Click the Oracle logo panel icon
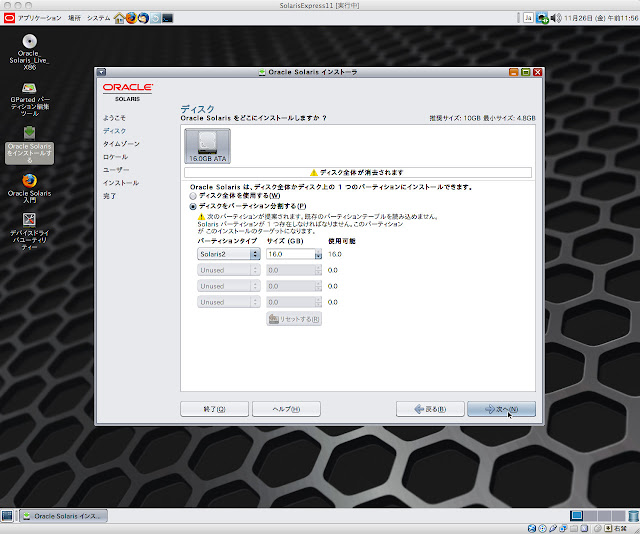The width and height of the screenshot is (640, 534). click(x=9, y=18)
